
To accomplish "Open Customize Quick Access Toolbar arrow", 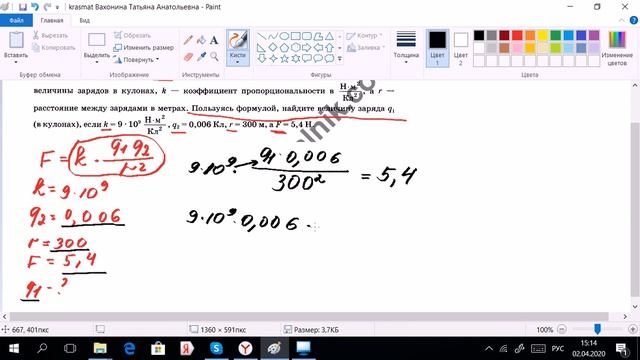I will (57, 7).
